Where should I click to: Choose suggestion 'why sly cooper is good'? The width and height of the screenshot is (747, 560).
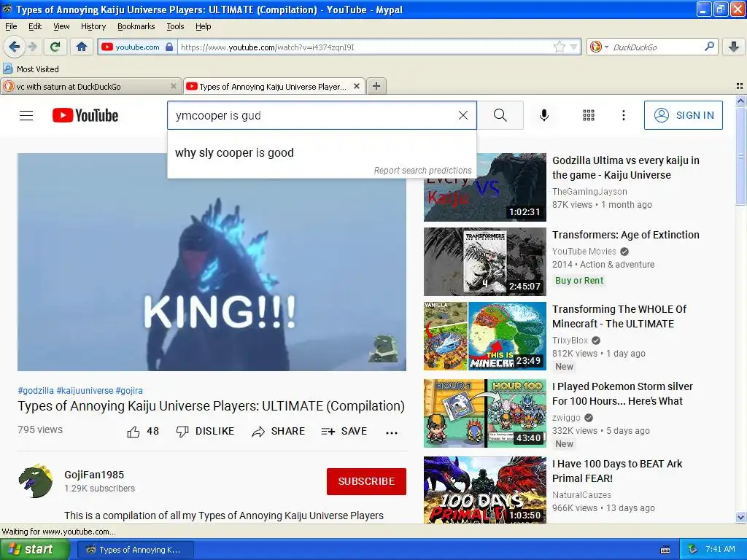[322, 153]
